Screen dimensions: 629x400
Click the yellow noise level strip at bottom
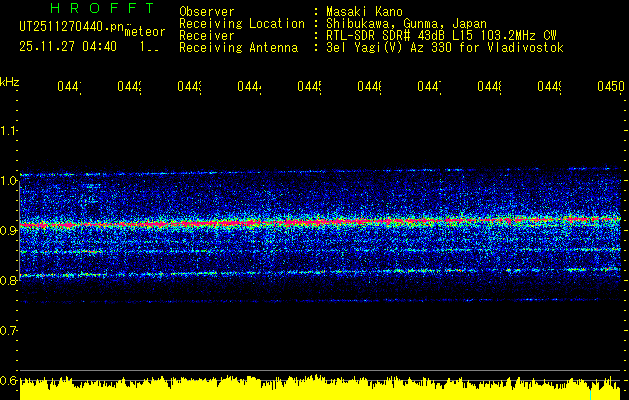click(320, 390)
